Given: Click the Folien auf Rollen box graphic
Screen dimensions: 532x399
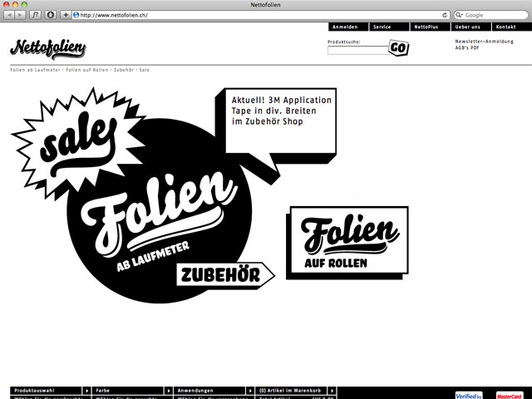Looking at the screenshot, I should (347, 243).
